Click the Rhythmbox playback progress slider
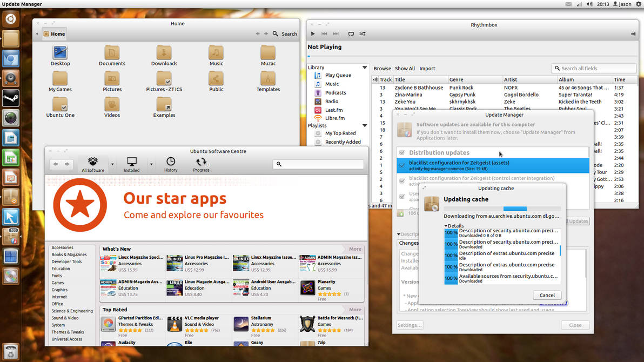The image size is (644, 362). pyautogui.click(x=472, y=56)
